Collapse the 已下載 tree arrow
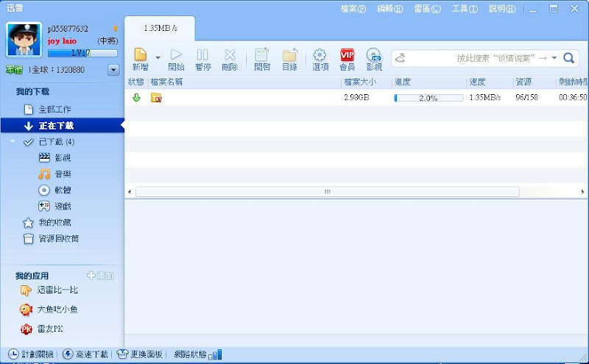The image size is (589, 364). (13, 141)
